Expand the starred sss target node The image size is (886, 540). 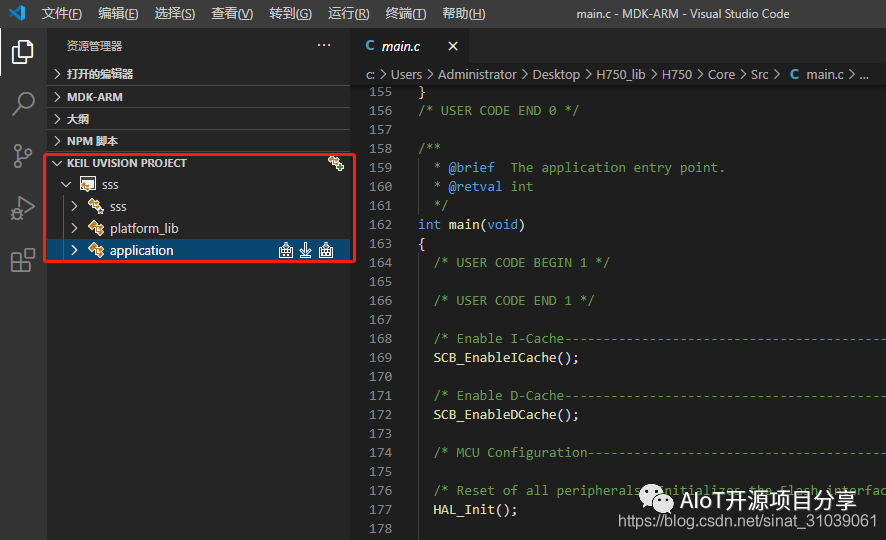(x=75, y=206)
